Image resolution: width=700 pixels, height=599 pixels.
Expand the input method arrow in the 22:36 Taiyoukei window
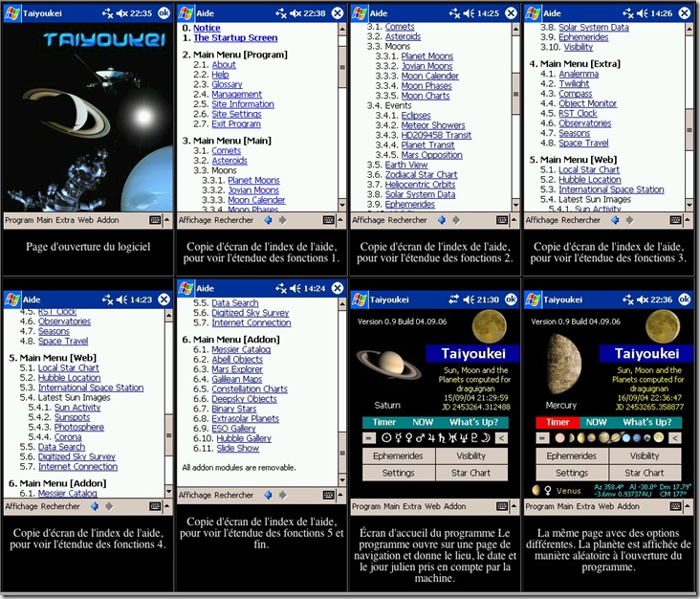(688, 506)
